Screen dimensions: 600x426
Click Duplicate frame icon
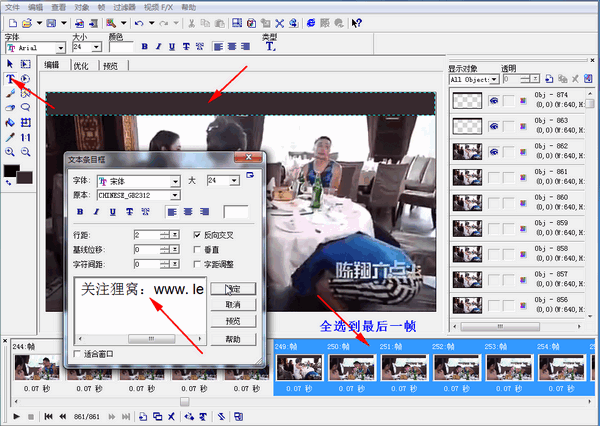coord(157,416)
